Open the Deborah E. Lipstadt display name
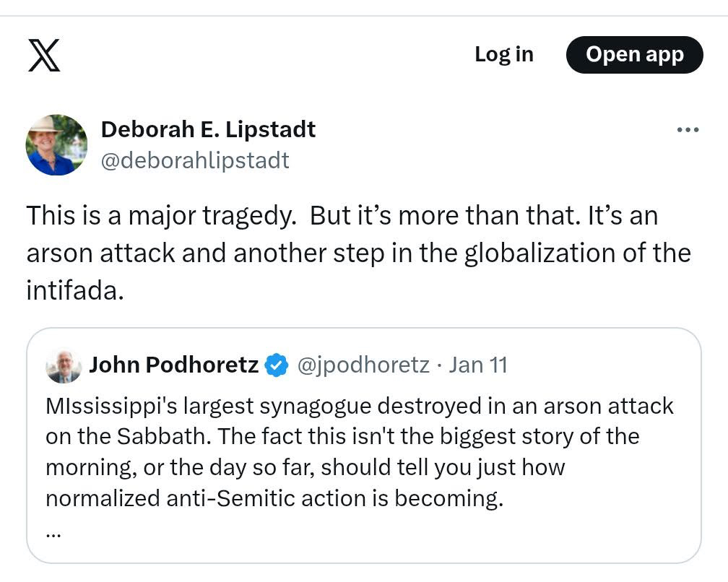The width and height of the screenshot is (728, 582). pos(208,129)
